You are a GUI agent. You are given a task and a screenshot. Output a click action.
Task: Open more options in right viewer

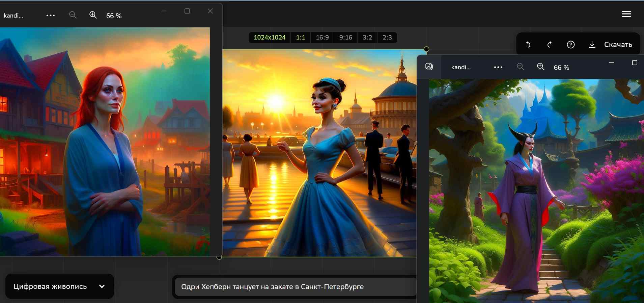(498, 67)
